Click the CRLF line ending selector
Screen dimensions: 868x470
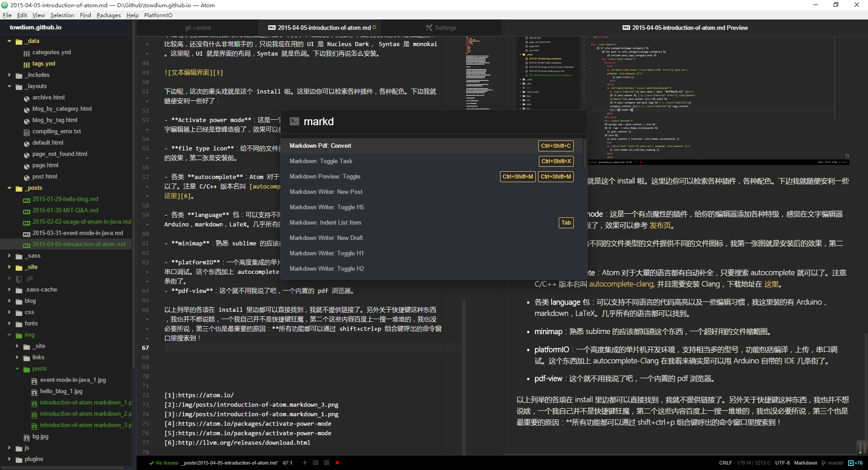(x=726, y=463)
